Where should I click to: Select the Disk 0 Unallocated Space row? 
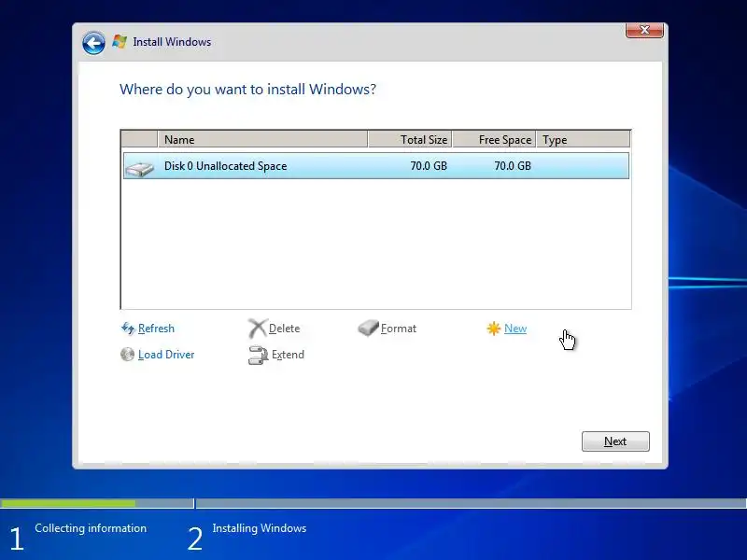(376, 166)
